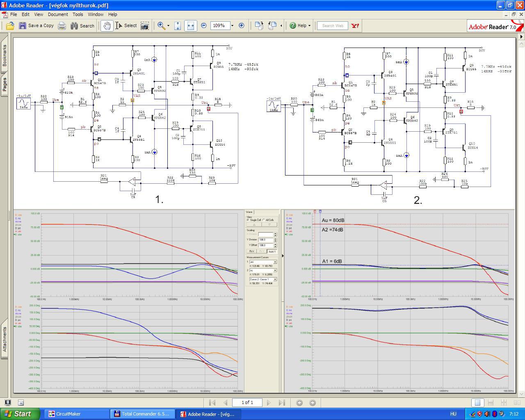Select the Single Cell radio button
The height and width of the screenshot is (420, 525).
pyautogui.click(x=248, y=220)
